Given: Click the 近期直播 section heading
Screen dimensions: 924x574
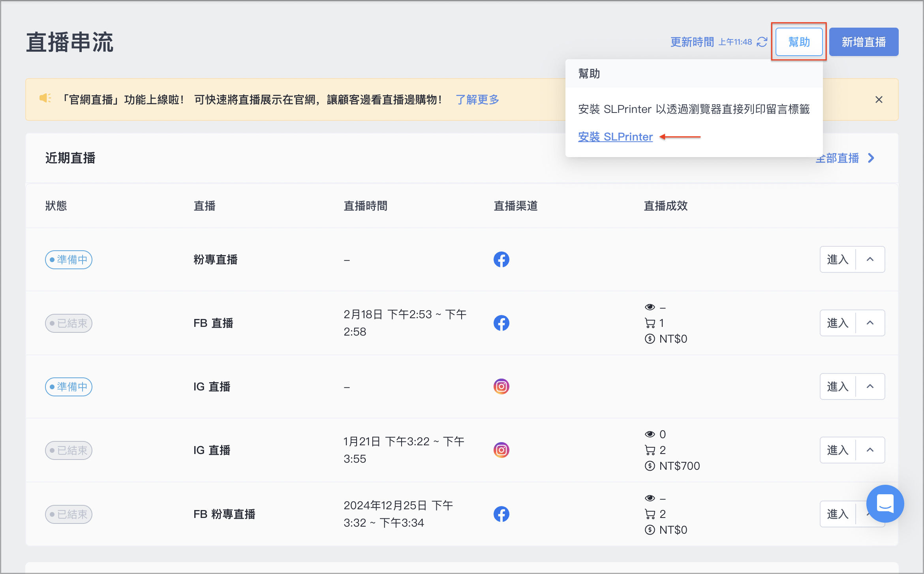Looking at the screenshot, I should 70,158.
